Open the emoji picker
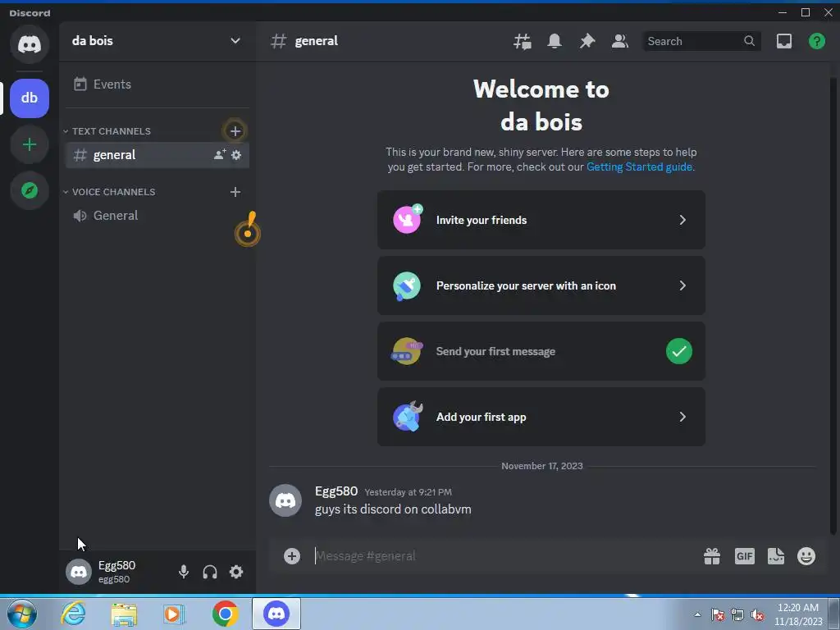Viewport: 840px width, 630px height. point(806,556)
